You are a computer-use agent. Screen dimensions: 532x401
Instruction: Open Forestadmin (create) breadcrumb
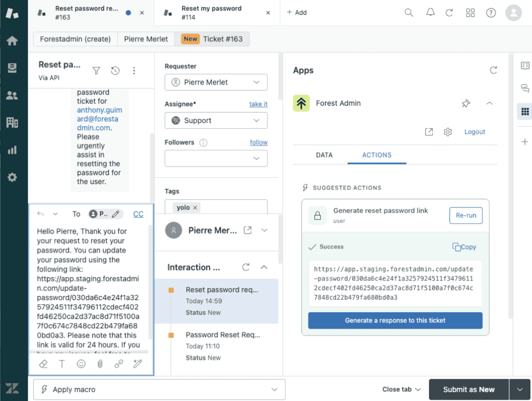[75, 39]
